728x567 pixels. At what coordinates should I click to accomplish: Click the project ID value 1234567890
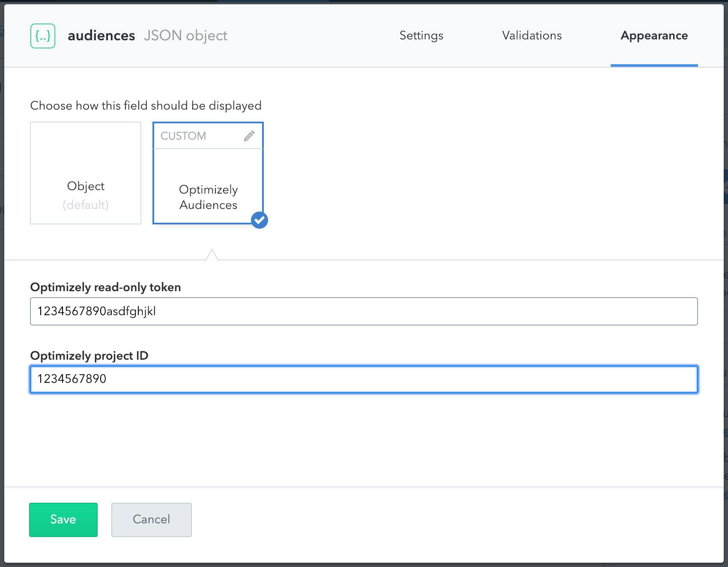click(x=72, y=379)
